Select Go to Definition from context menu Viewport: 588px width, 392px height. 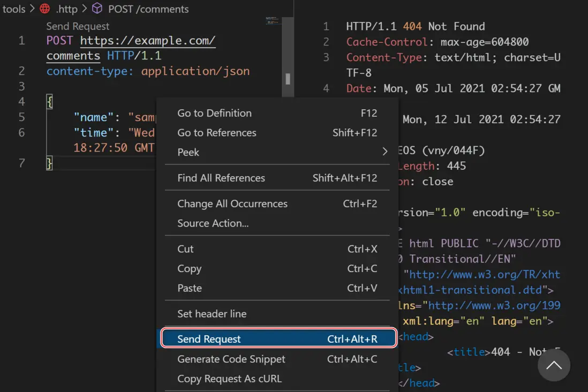pos(214,113)
